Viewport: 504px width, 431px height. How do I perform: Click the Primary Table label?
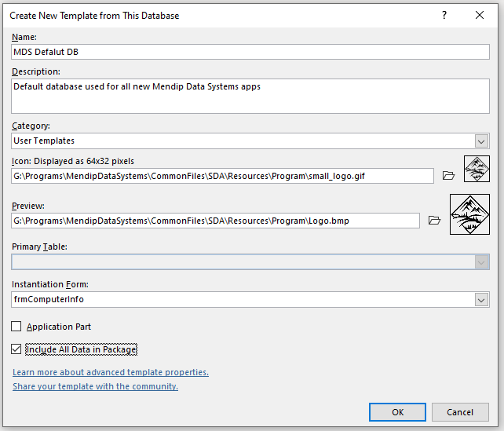point(39,247)
